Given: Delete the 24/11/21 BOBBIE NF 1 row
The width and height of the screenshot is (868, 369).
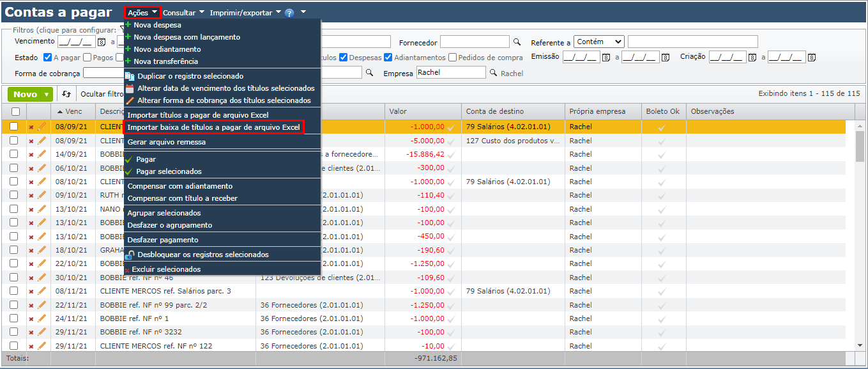Looking at the screenshot, I should (31, 319).
